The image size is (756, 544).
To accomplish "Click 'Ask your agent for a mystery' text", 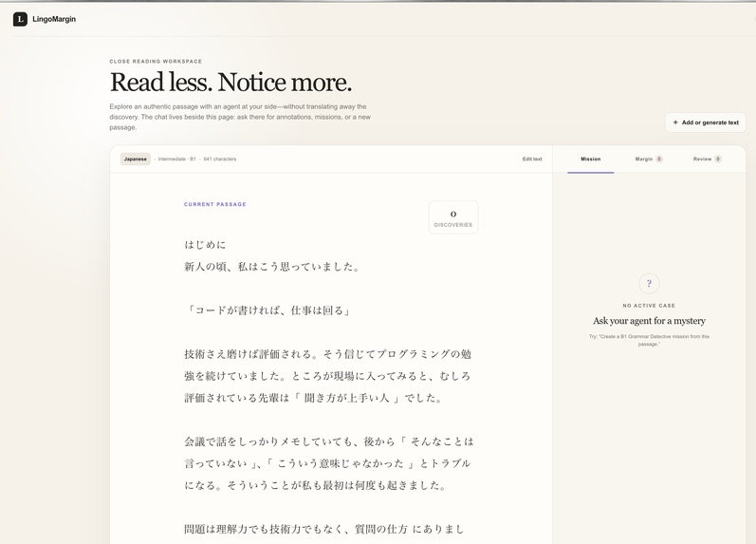I will tap(649, 321).
